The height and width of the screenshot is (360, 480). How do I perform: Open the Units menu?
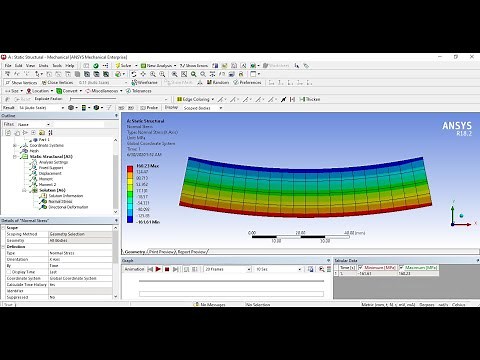pos(44,66)
